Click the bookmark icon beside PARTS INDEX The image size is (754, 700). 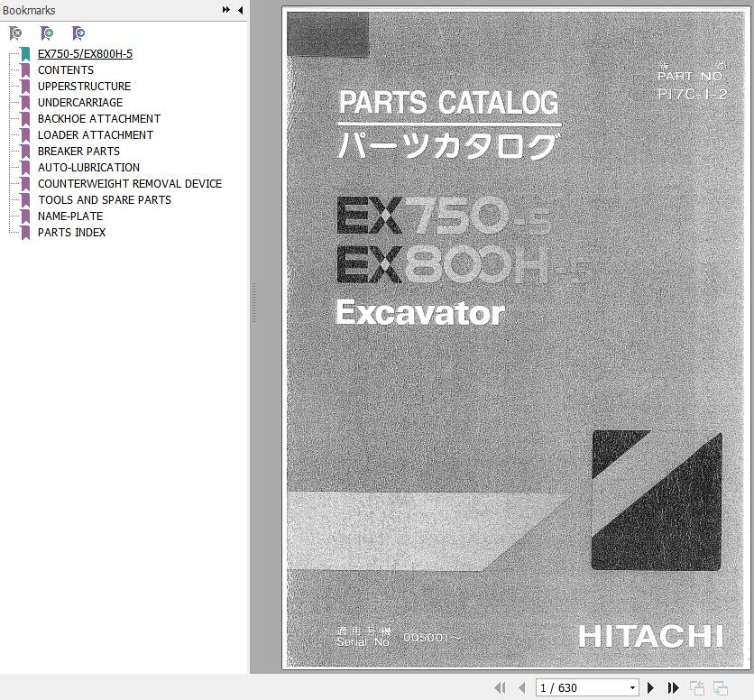pos(25,233)
